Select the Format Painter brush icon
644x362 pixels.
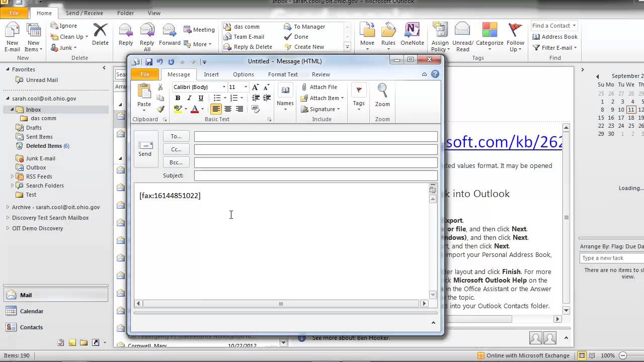pyautogui.click(x=160, y=109)
